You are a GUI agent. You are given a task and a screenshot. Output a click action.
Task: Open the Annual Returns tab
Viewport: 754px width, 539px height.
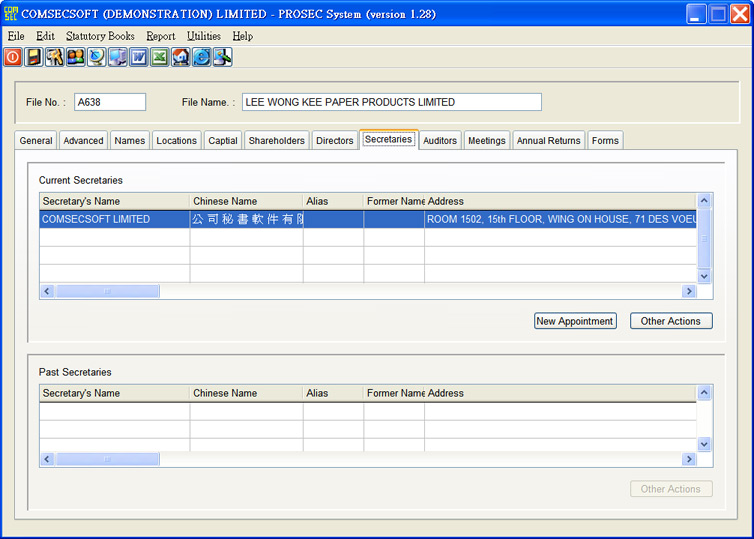(x=548, y=141)
